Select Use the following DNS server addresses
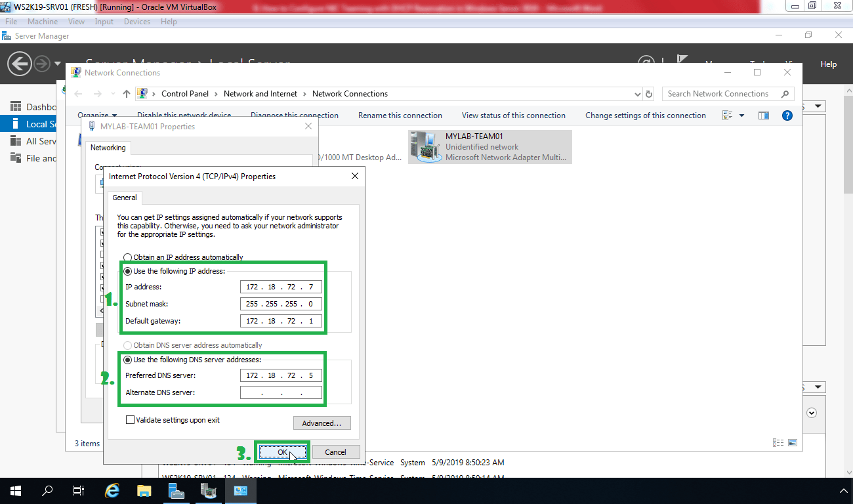Image resolution: width=853 pixels, height=504 pixels. pos(128,360)
